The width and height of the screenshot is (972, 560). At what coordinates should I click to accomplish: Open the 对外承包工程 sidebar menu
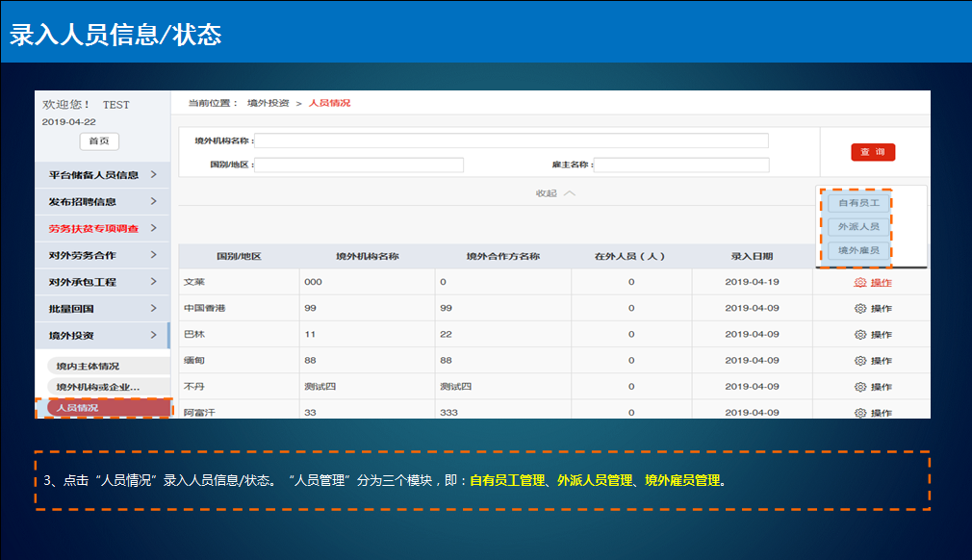102,283
